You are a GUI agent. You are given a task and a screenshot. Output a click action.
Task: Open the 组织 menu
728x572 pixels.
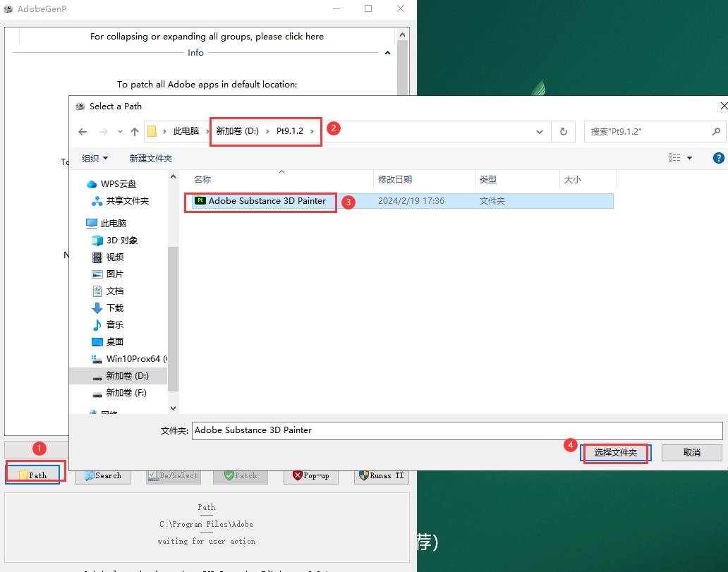click(x=95, y=158)
